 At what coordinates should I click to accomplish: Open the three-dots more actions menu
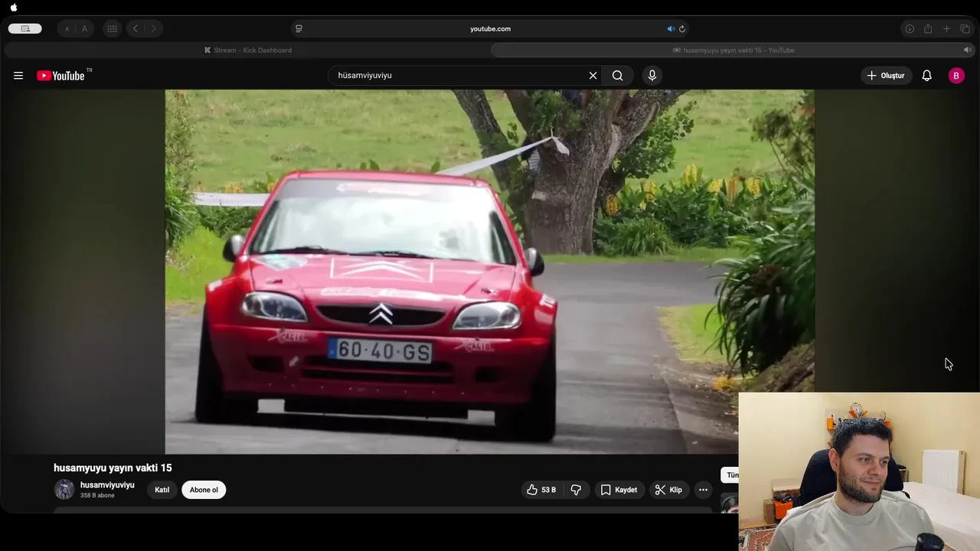tap(703, 490)
